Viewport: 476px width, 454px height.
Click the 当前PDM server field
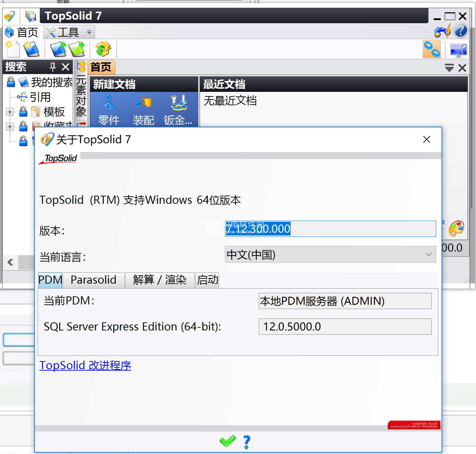tap(345, 301)
